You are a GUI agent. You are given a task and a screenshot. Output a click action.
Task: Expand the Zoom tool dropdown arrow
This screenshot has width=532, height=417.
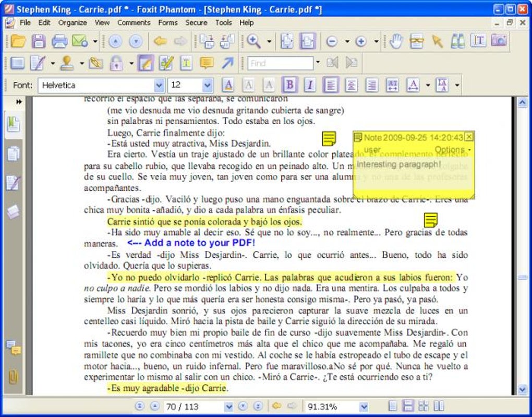[x=269, y=41]
